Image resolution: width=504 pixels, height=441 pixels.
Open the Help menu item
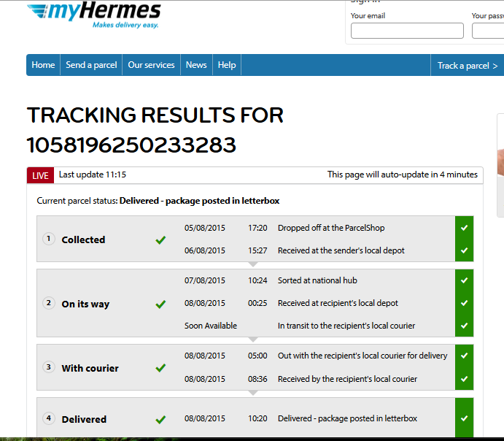227,65
